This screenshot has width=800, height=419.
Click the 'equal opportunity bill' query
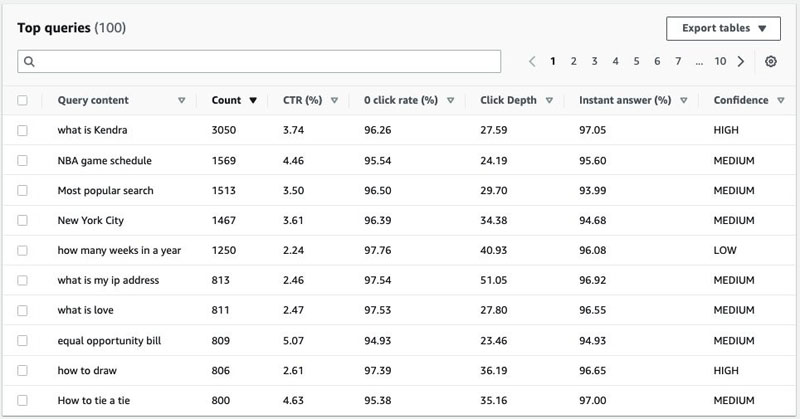tap(109, 341)
